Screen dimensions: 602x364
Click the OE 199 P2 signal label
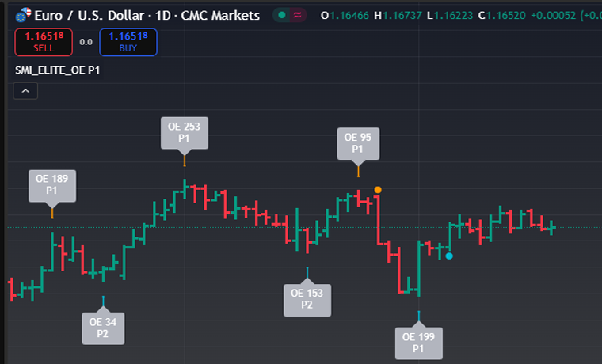tap(419, 343)
